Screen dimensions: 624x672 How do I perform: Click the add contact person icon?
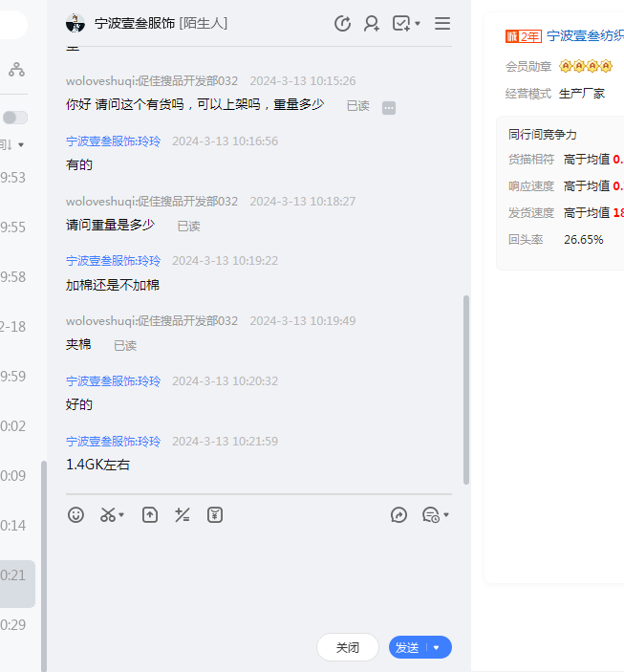[372, 24]
